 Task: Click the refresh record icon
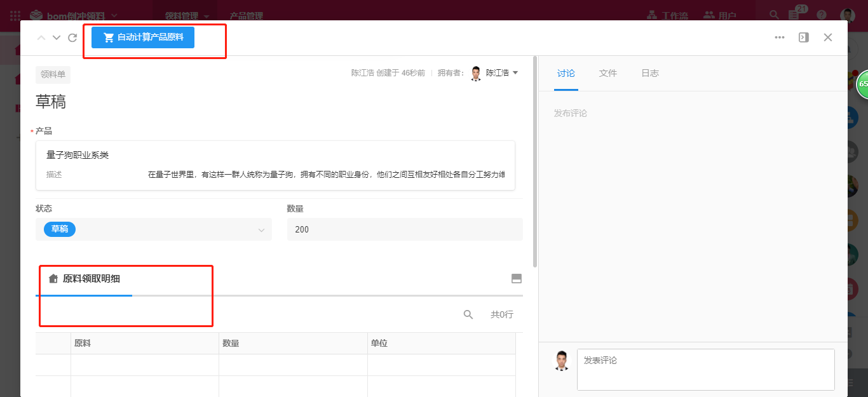click(x=72, y=37)
